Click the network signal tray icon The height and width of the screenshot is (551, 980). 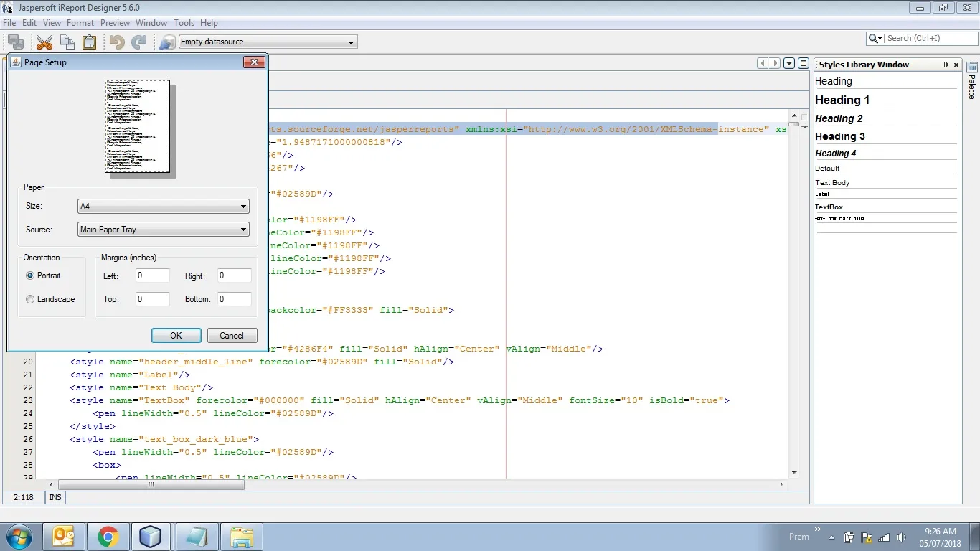pos(885,537)
